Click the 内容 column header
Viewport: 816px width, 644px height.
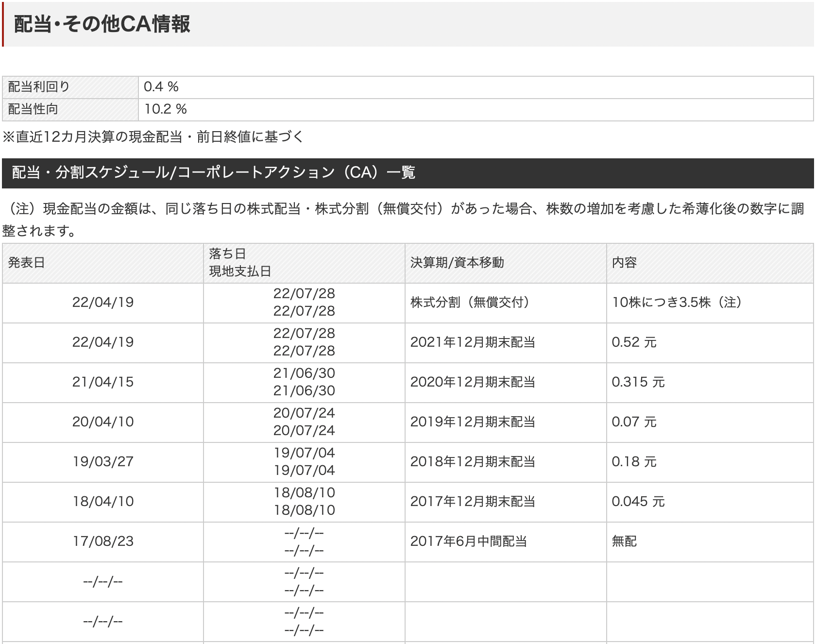pyautogui.click(x=710, y=263)
